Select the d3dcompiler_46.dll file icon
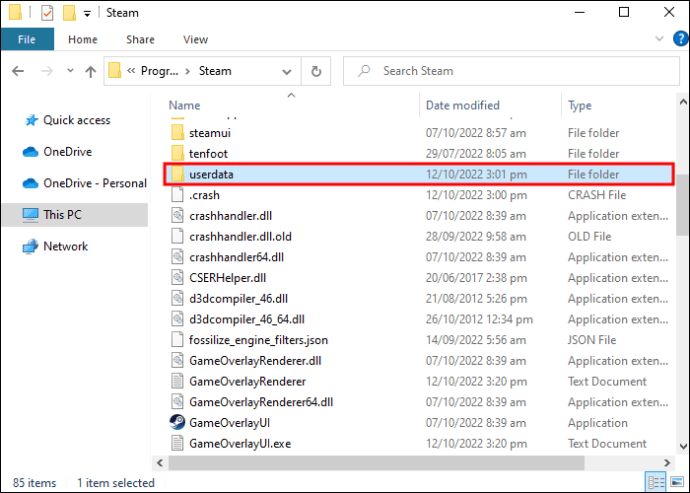Image resolution: width=690 pixels, height=493 pixels. tap(177, 298)
